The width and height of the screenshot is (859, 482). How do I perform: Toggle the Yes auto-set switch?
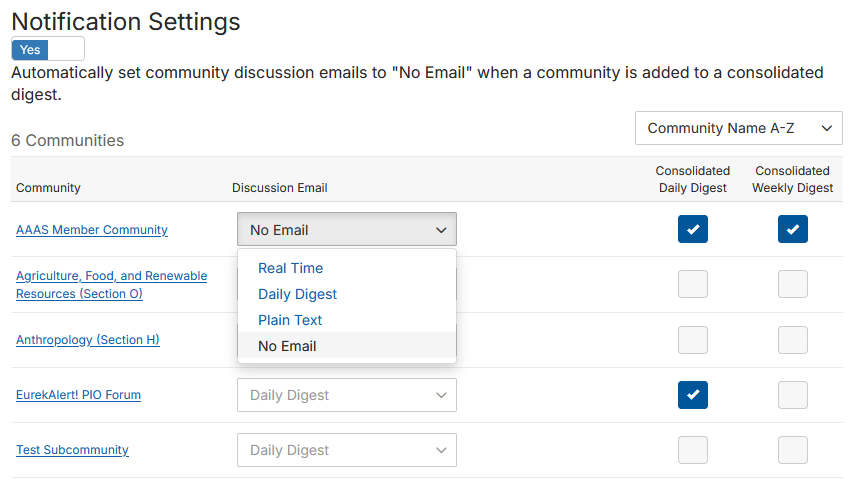47,49
